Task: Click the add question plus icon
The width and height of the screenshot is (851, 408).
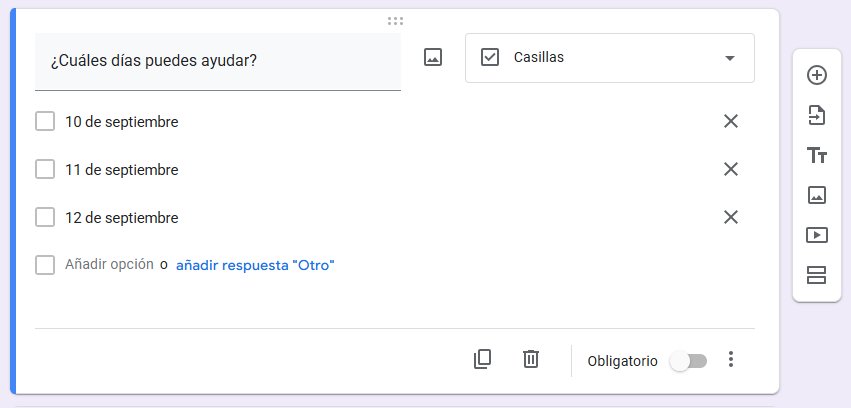Action: coord(817,75)
